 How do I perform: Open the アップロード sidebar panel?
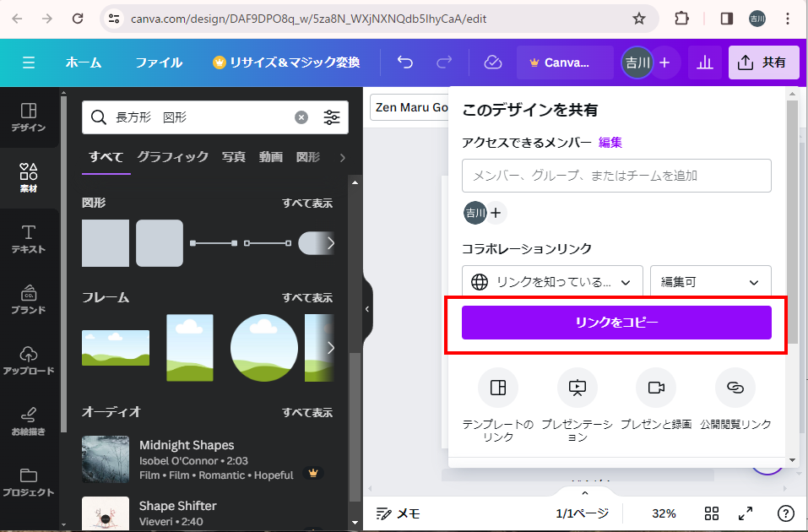click(x=29, y=360)
